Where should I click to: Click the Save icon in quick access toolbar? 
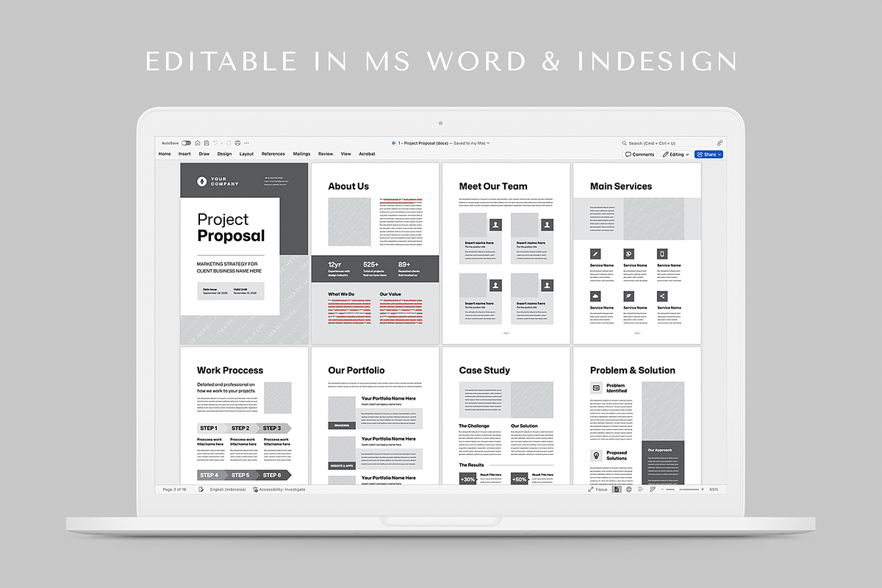[207, 143]
